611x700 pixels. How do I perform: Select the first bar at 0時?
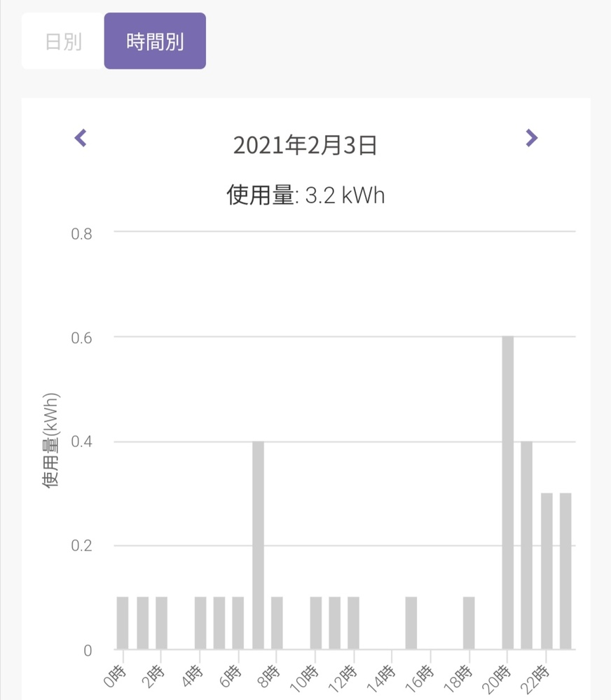[123, 623]
